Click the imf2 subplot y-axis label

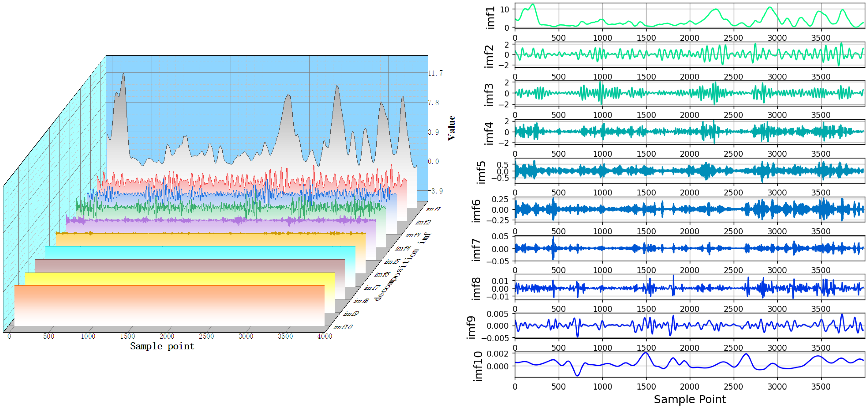click(x=489, y=56)
